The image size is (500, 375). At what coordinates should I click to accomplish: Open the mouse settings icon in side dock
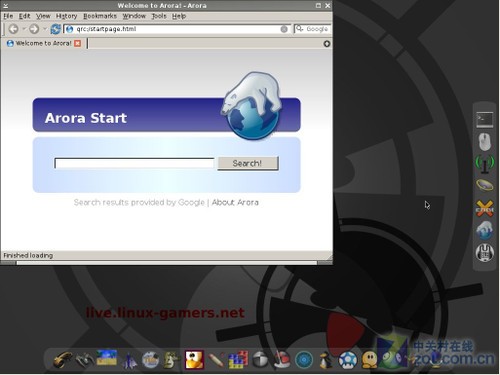point(485,142)
